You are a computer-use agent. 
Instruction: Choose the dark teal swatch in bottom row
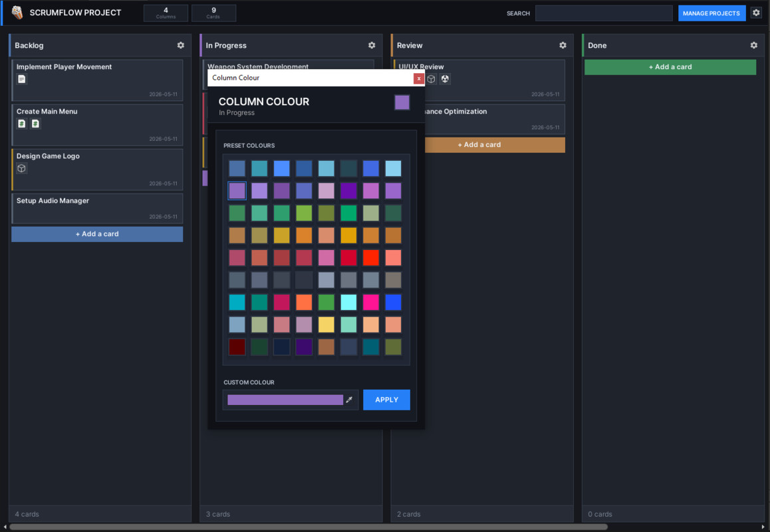click(x=371, y=347)
